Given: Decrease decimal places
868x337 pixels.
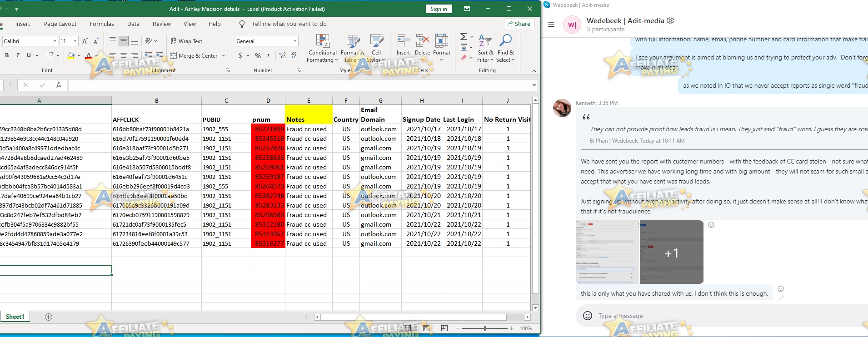Looking at the screenshot, I should [294, 55].
